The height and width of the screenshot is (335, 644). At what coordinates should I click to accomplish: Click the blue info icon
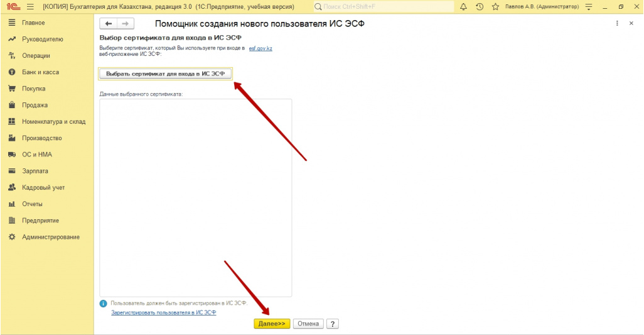coord(103,304)
